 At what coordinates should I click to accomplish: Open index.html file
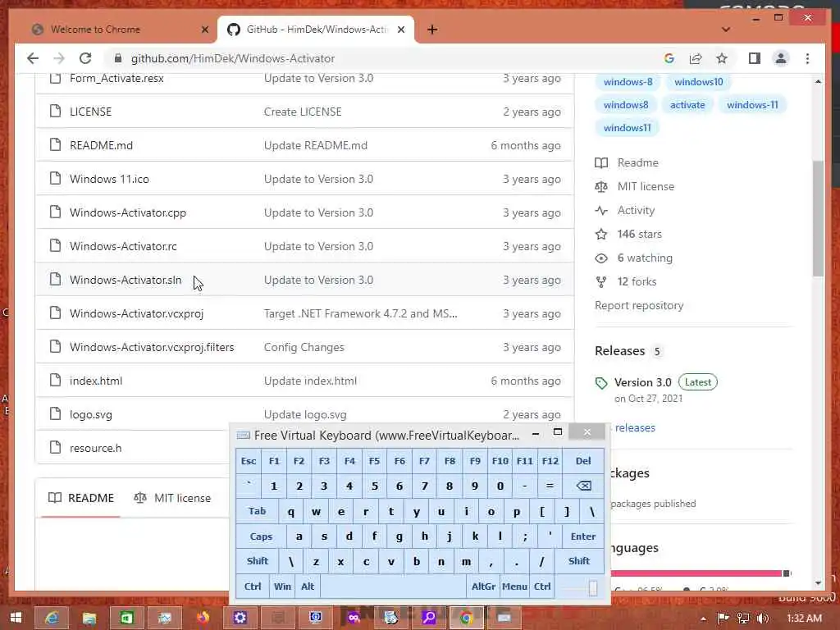pos(96,381)
